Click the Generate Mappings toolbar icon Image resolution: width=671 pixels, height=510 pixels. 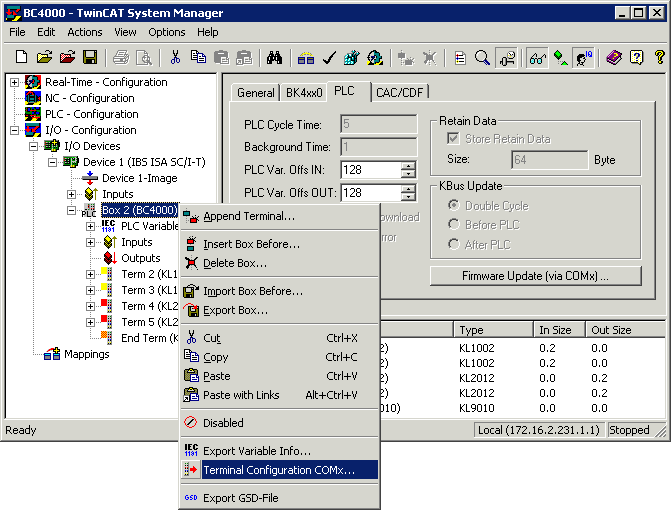(x=306, y=57)
